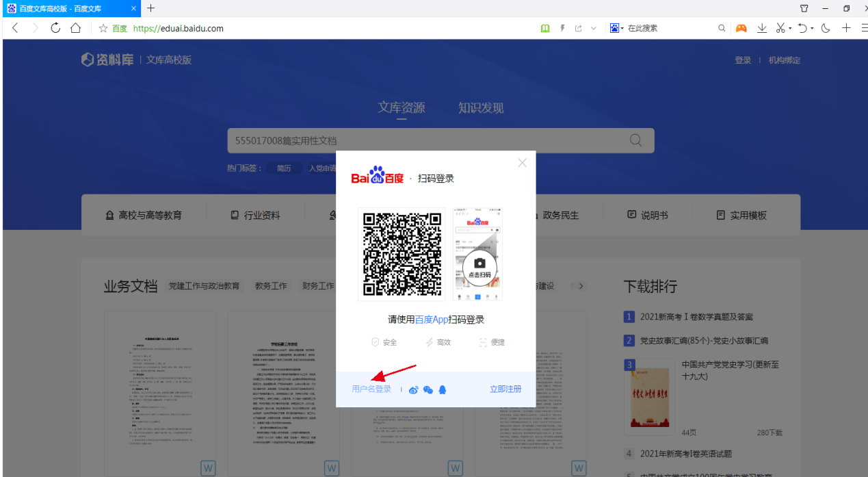This screenshot has width=868, height=477.
Task: Click 立即注册 link
Action: pos(505,389)
